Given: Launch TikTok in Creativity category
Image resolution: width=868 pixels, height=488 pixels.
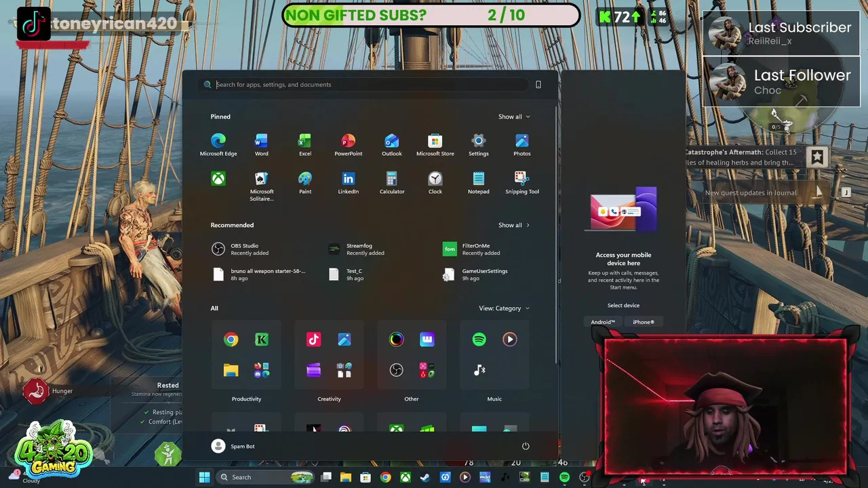Looking at the screenshot, I should (x=313, y=340).
